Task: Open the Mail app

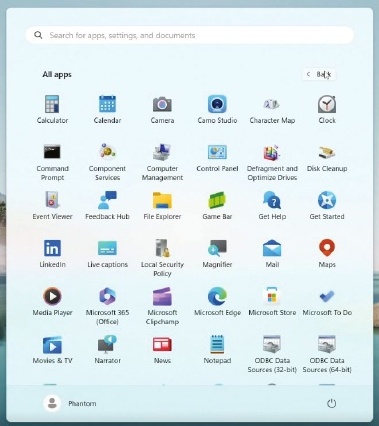Action: [272, 253]
